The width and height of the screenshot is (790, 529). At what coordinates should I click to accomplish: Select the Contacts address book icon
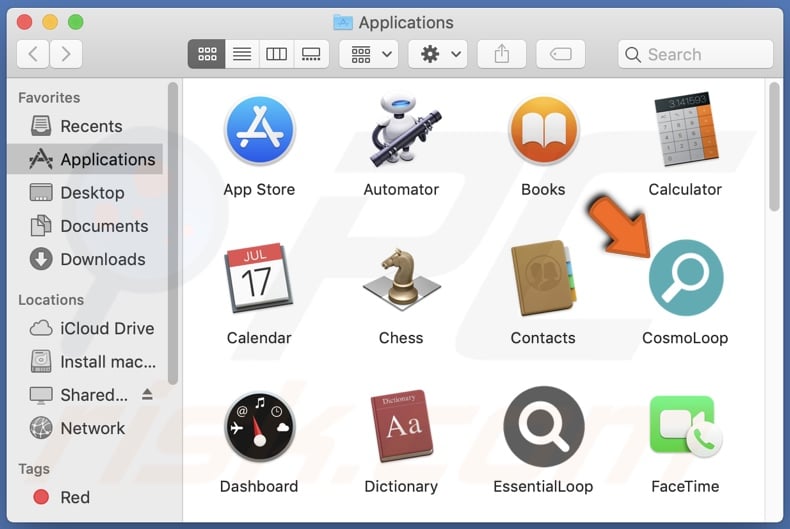click(543, 278)
